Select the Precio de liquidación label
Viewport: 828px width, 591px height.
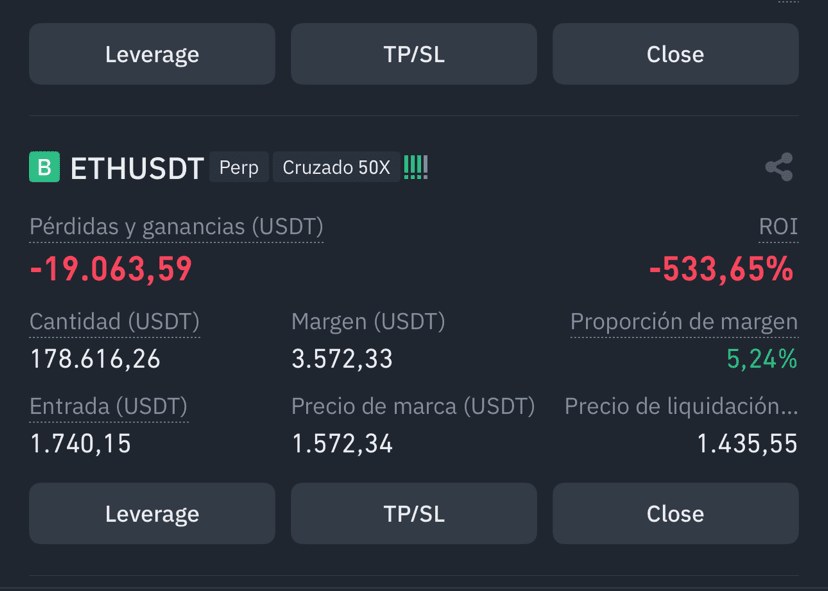[x=681, y=406]
